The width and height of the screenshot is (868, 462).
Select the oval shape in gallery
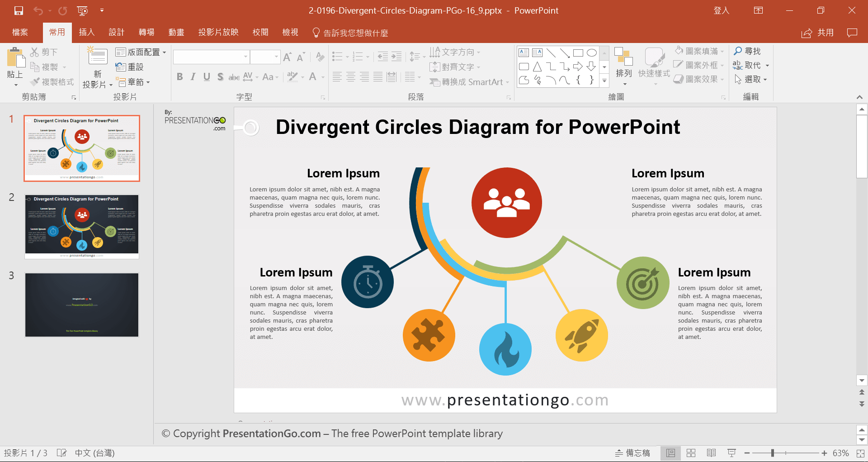(591, 53)
